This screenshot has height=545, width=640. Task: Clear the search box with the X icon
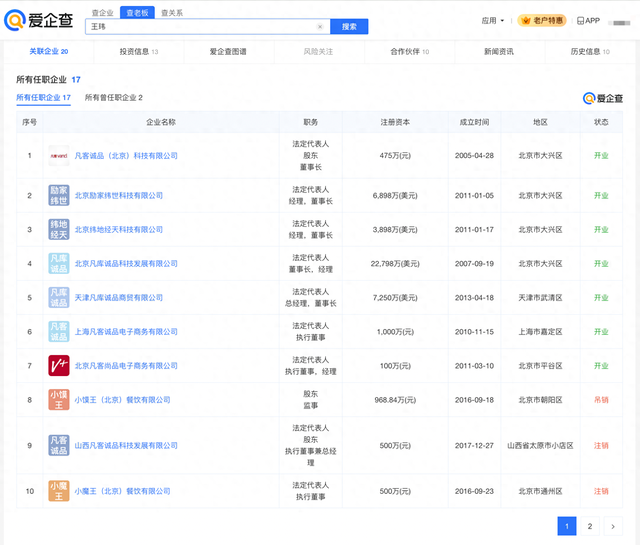[x=320, y=27]
